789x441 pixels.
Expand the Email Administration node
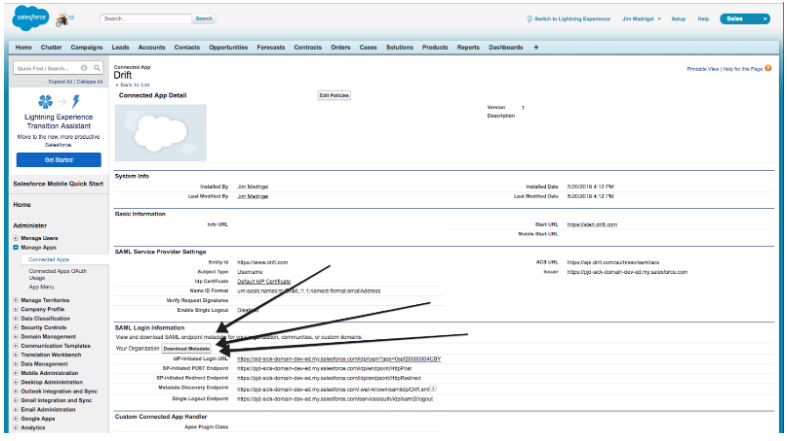16,410
